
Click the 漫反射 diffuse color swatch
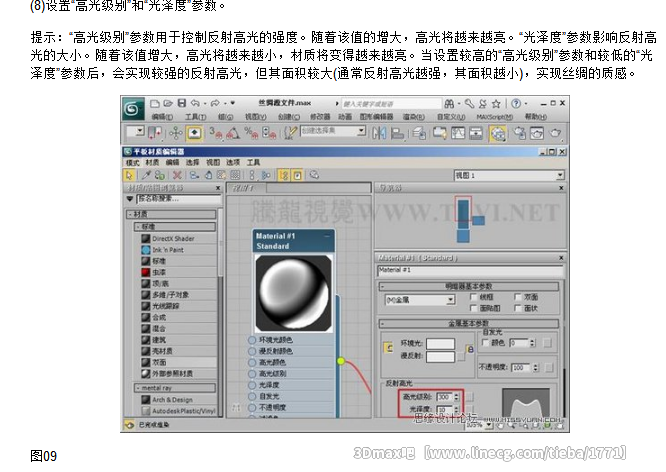440,356
